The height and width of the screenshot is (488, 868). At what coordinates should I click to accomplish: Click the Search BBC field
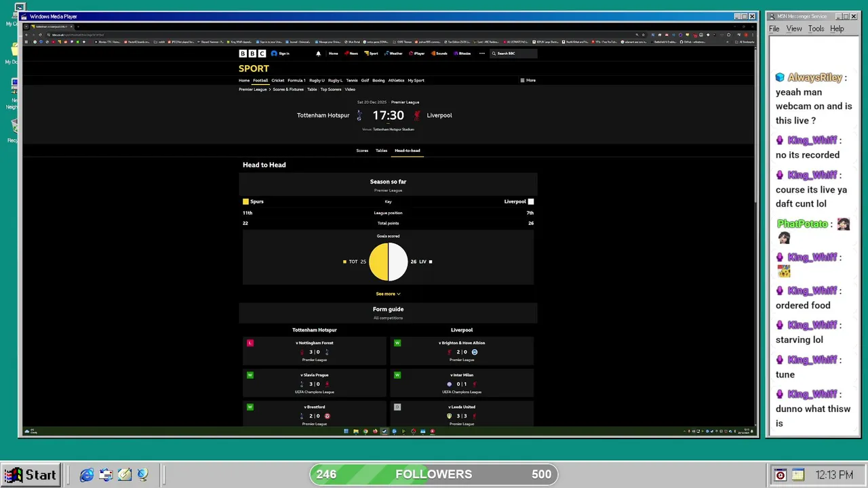[x=514, y=54]
